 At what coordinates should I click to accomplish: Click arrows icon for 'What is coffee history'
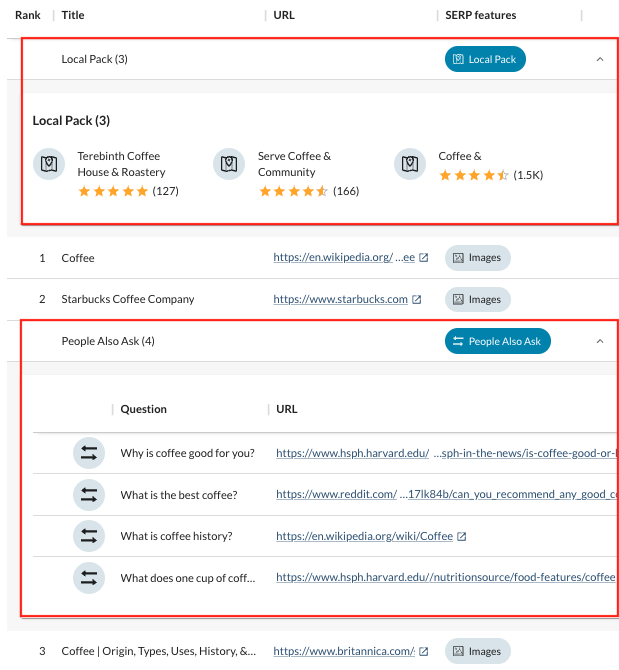click(x=89, y=536)
